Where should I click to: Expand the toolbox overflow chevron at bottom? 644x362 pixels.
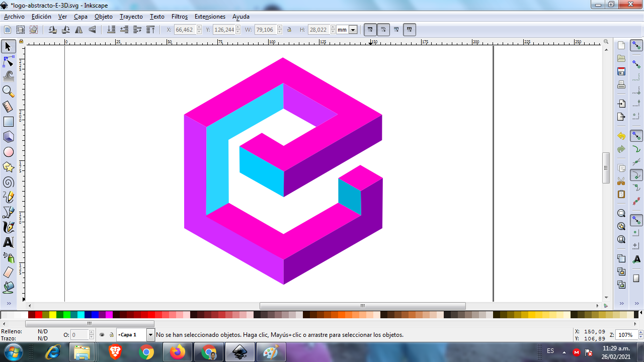(x=8, y=303)
